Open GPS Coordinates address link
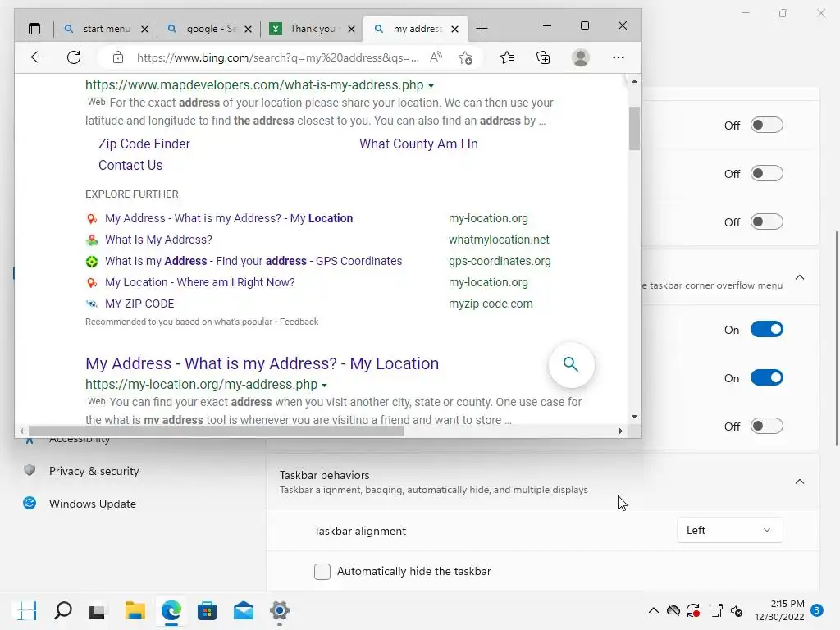This screenshot has height=630, width=840. 253,261
